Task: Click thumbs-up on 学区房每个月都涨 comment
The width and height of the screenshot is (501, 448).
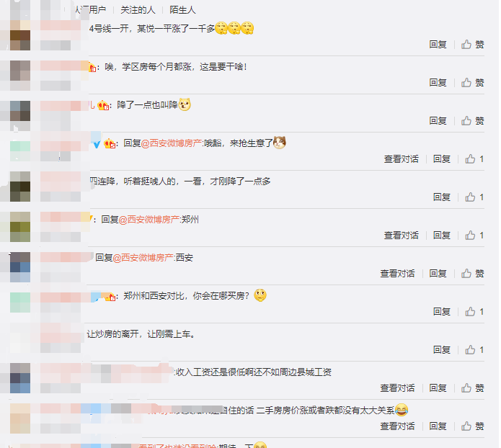Action: [x=472, y=83]
